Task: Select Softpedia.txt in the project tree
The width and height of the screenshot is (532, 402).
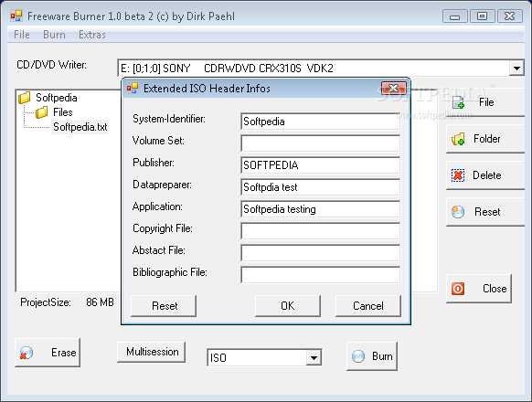Action: (80, 127)
